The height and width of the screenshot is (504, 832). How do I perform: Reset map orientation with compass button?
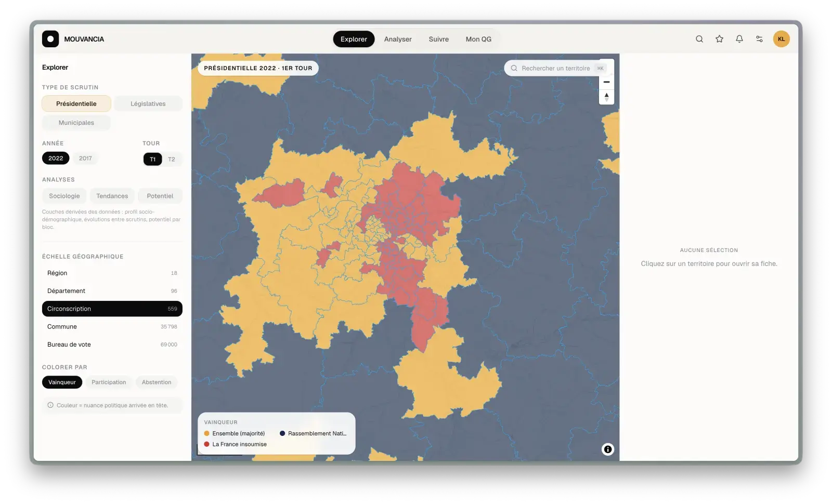(606, 97)
